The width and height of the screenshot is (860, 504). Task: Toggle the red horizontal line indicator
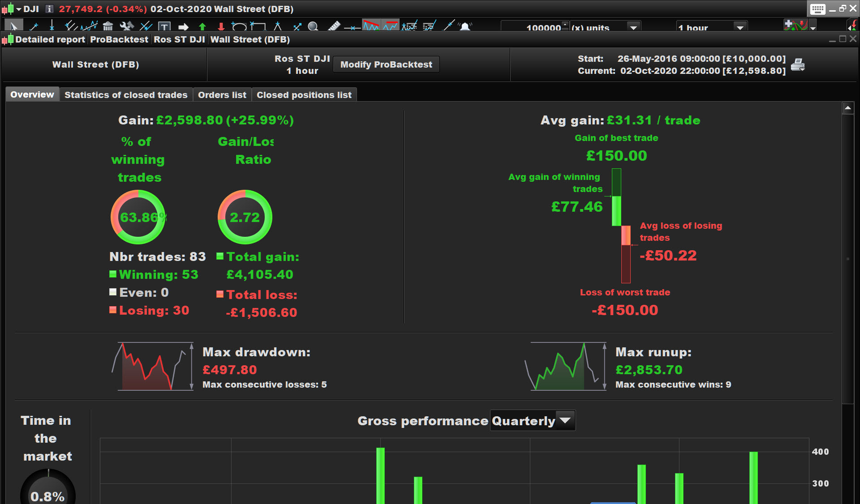(x=390, y=26)
